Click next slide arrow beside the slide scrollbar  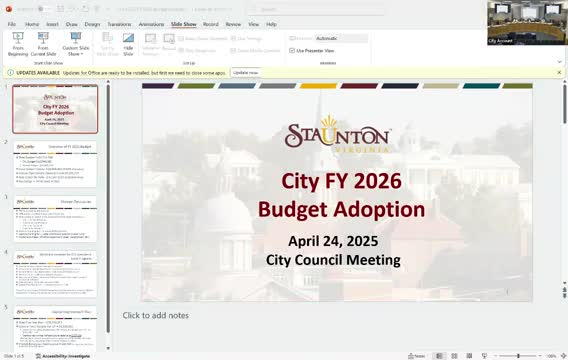(564, 296)
